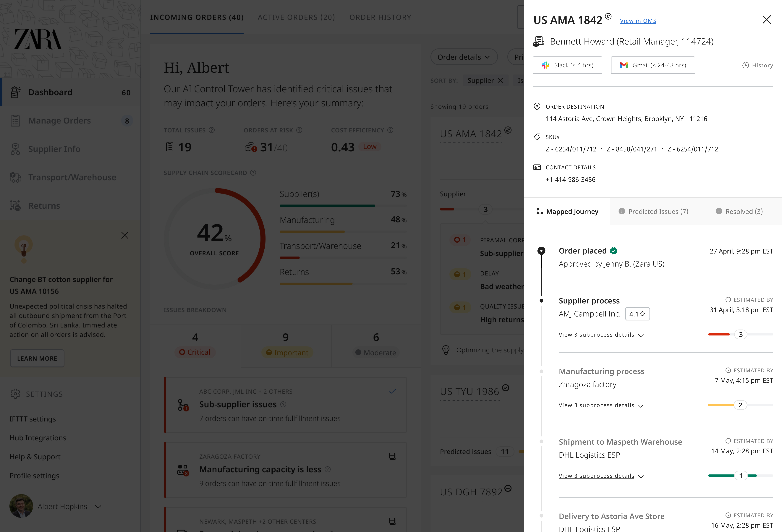The width and height of the screenshot is (782, 532).
Task: Open the 7 orders link
Action: click(x=213, y=418)
